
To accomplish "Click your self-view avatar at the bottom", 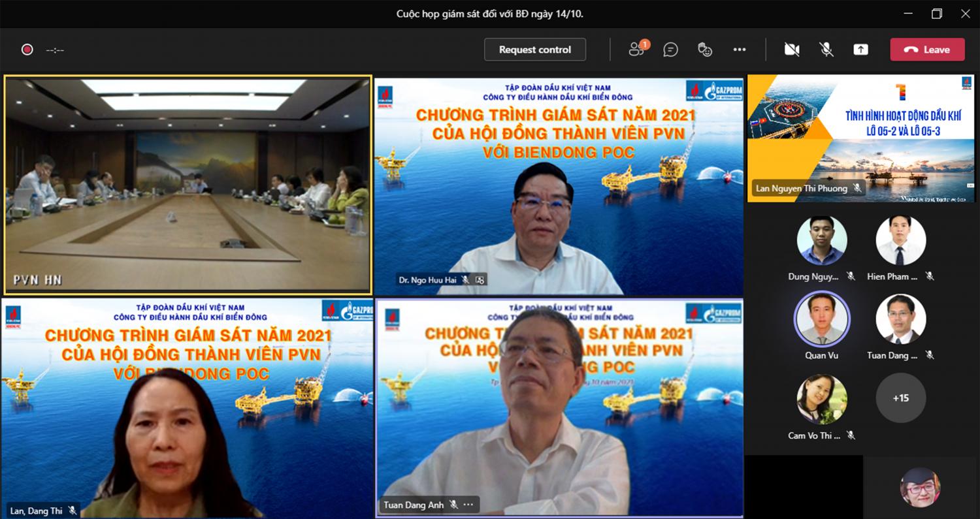I will click(920, 488).
